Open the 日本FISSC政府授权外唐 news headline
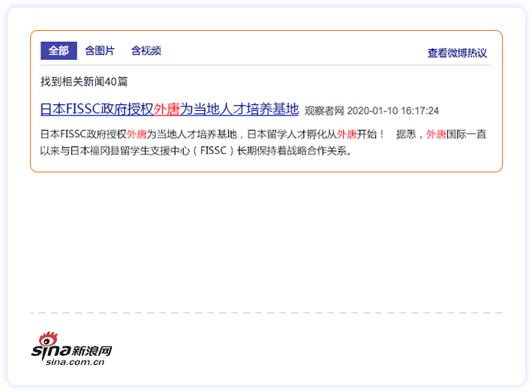The width and height of the screenshot is (532, 392). [x=96, y=109]
